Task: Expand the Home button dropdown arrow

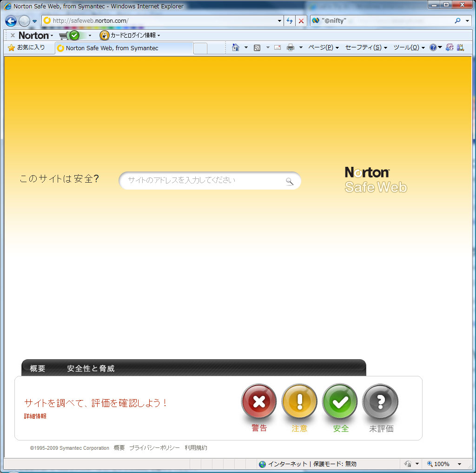Action: coord(246,48)
